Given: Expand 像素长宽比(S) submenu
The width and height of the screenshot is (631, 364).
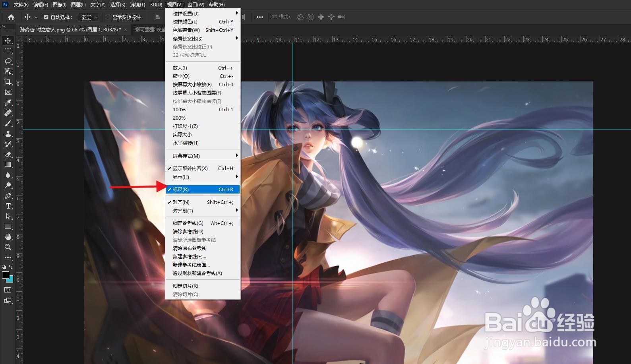Looking at the screenshot, I should 203,39.
